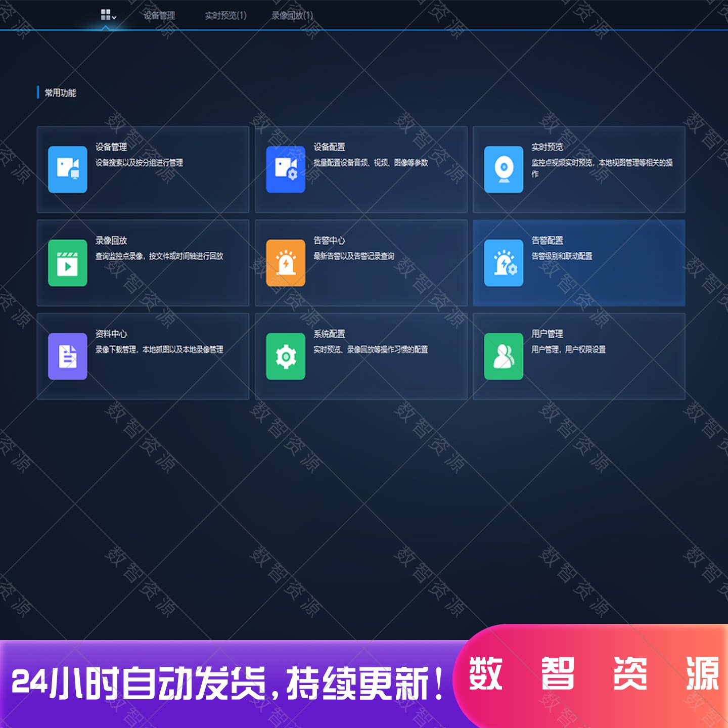728x728 pixels.
Task: Open the 用户管理 card title
Action: 547,334
